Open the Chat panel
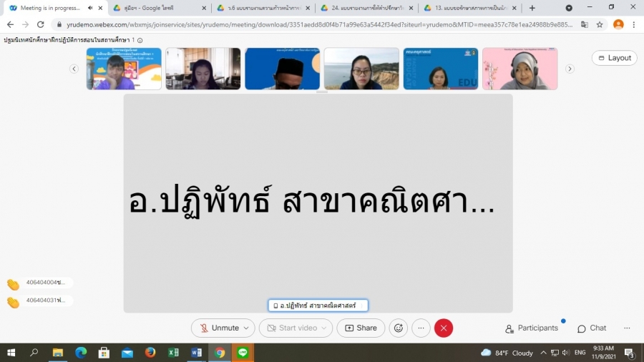This screenshot has height=362, width=644. pyautogui.click(x=592, y=328)
